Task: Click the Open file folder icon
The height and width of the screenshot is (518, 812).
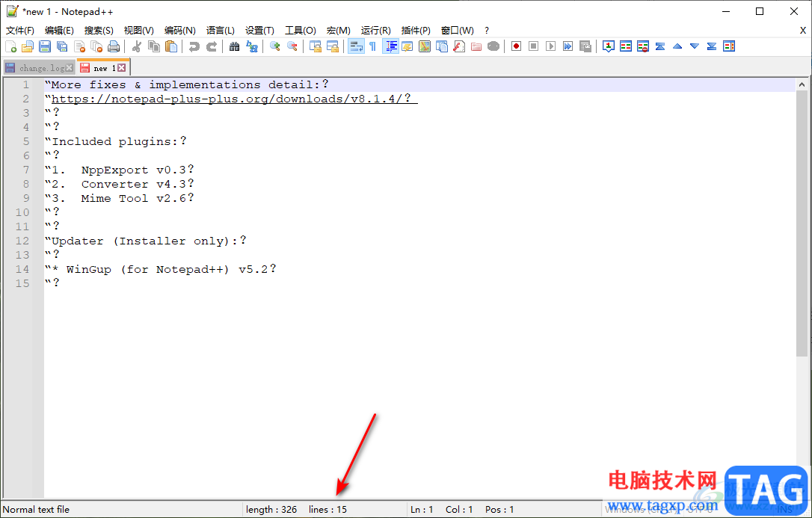Action: [28, 46]
